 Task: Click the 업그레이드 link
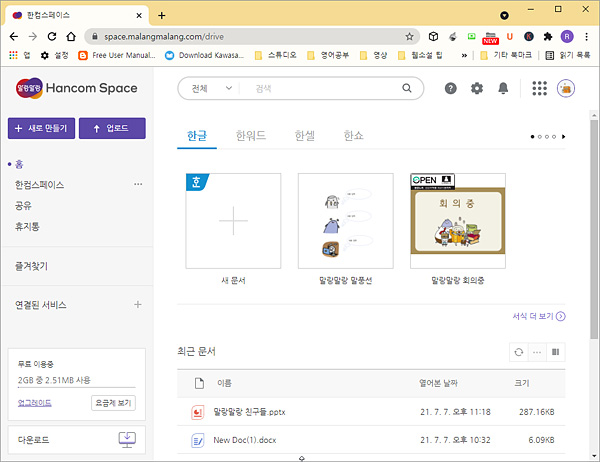pos(34,403)
